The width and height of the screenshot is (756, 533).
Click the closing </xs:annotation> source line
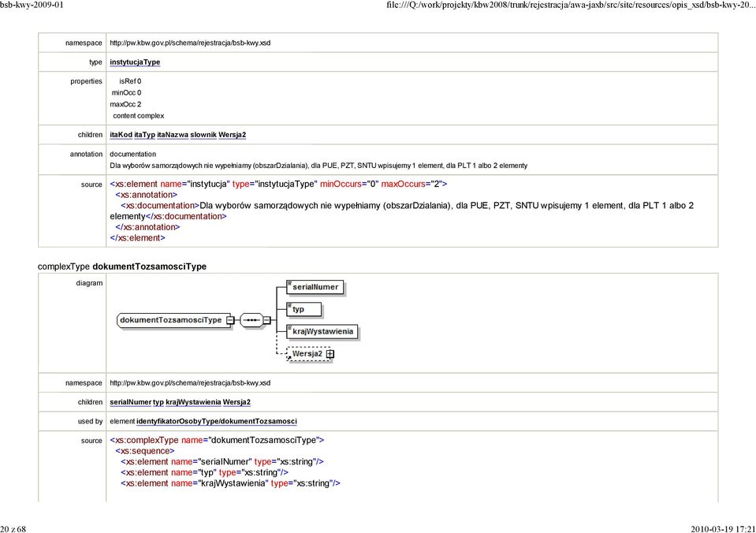point(147,227)
